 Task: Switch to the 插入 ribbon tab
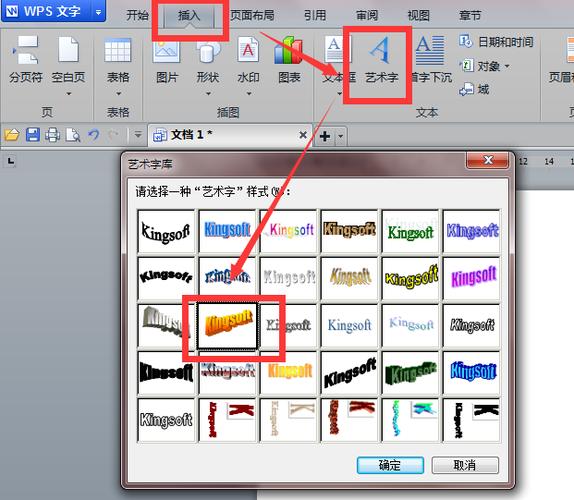click(x=189, y=15)
